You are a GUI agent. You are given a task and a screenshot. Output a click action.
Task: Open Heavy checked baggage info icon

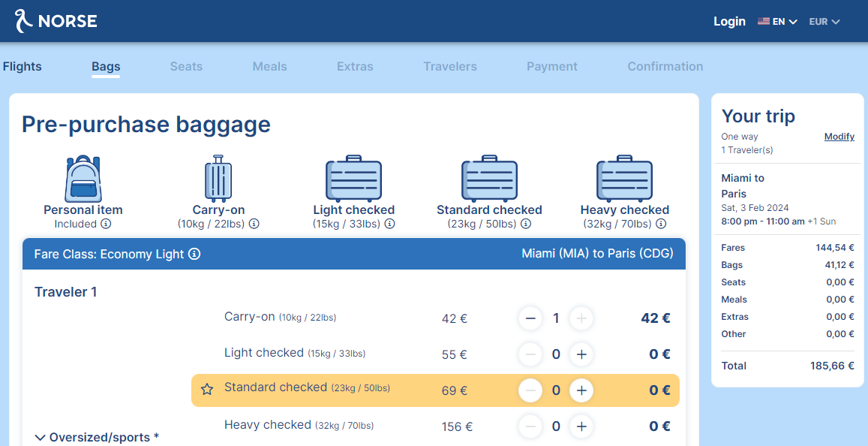pyautogui.click(x=661, y=224)
